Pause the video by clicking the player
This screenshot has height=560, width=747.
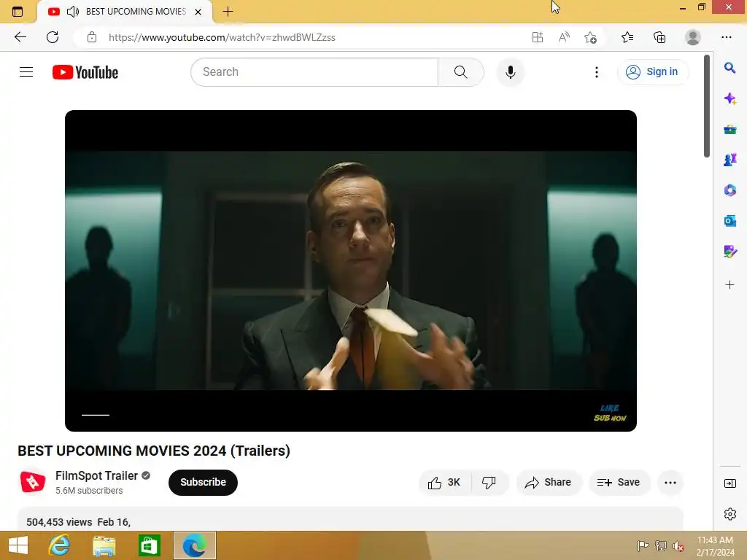pyautogui.click(x=351, y=271)
